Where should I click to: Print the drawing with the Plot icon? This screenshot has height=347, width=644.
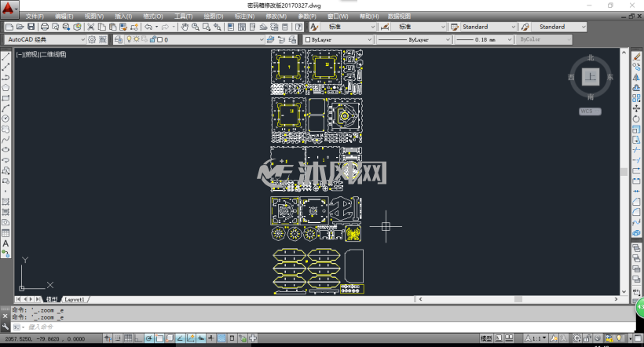coord(44,27)
